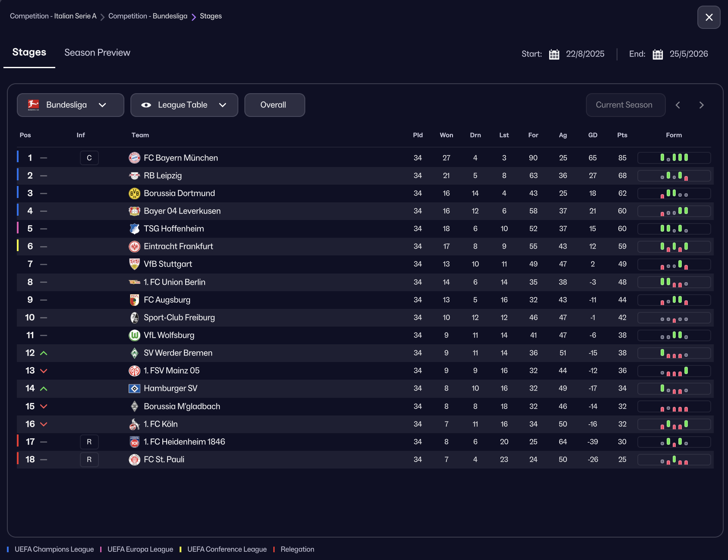Click the Borussia Dortmund club badge
The height and width of the screenshot is (560, 728).
tap(134, 193)
